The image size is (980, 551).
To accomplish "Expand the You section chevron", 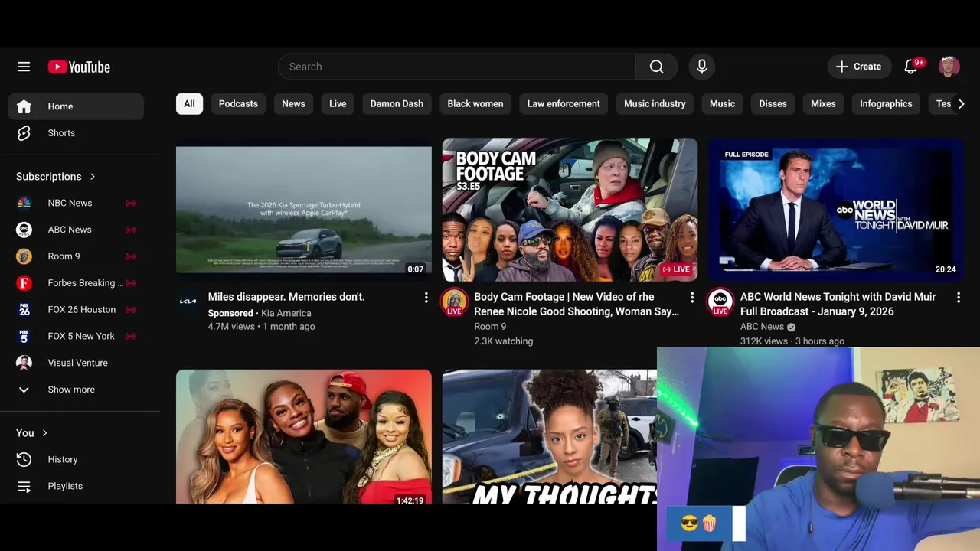I will (x=44, y=433).
